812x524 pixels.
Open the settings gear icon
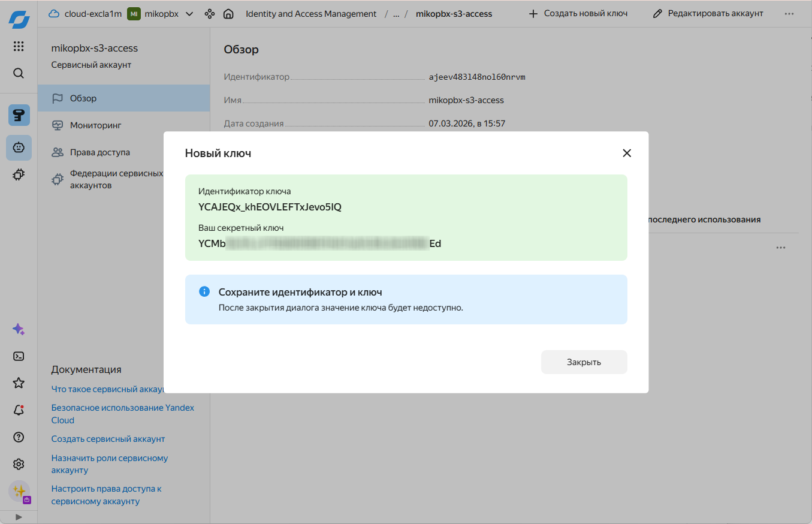click(19, 464)
